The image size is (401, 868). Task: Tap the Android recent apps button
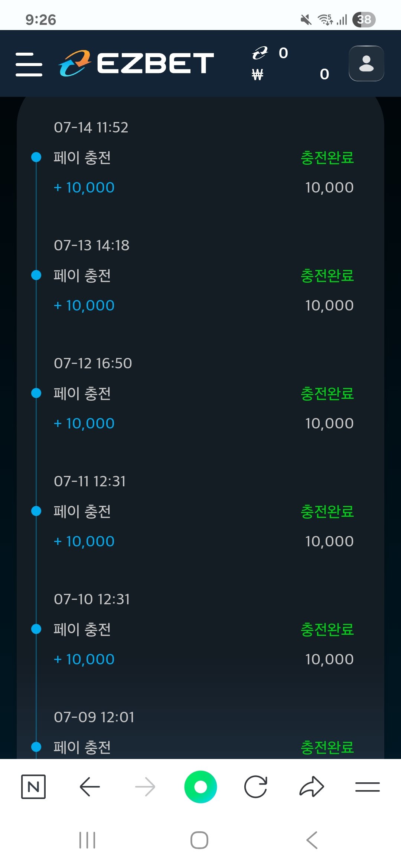(x=87, y=840)
